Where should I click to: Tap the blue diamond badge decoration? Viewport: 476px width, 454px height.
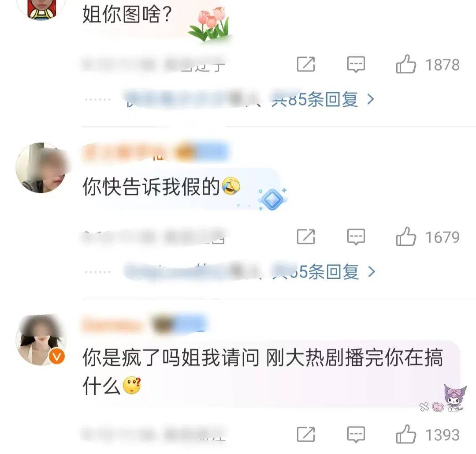pos(272,199)
